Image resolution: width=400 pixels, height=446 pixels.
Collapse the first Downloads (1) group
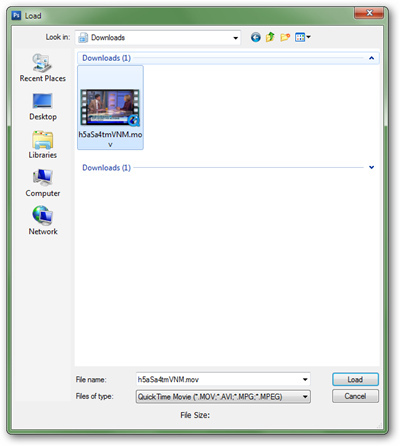tap(371, 58)
